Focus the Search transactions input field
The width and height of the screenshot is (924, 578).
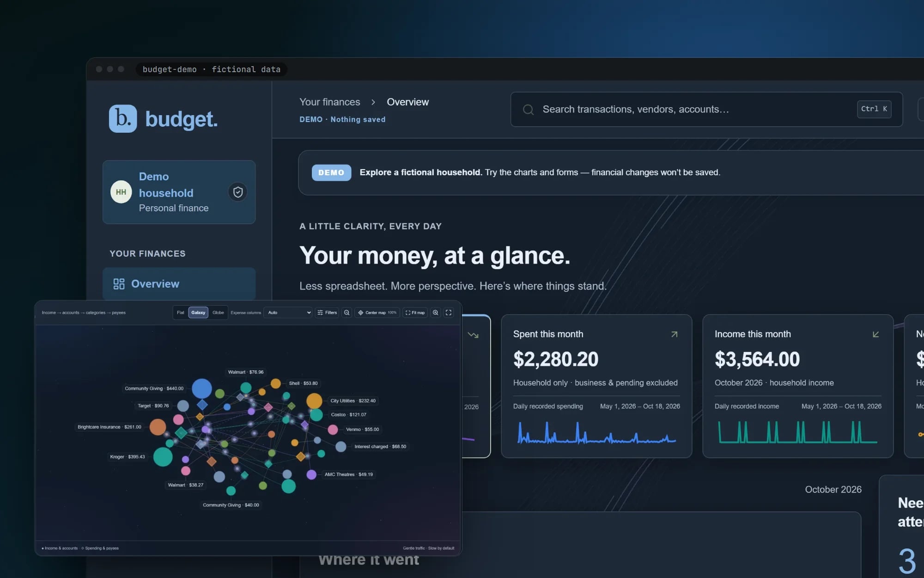(706, 109)
